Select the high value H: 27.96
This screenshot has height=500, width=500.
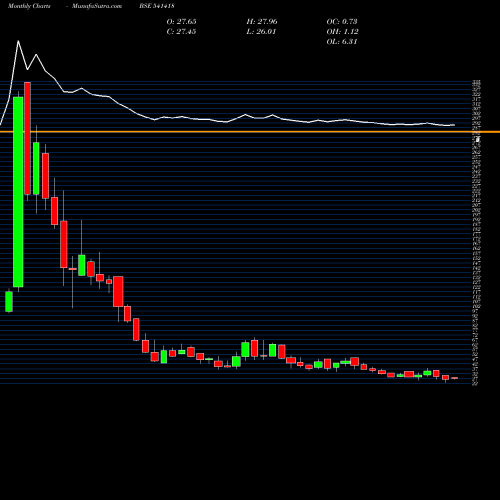[262, 21]
